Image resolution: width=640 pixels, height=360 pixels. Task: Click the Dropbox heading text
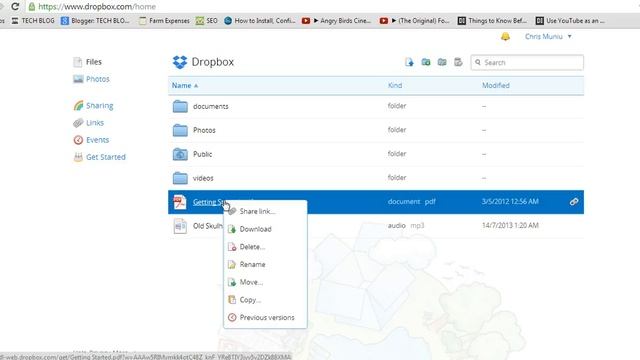tap(213, 62)
